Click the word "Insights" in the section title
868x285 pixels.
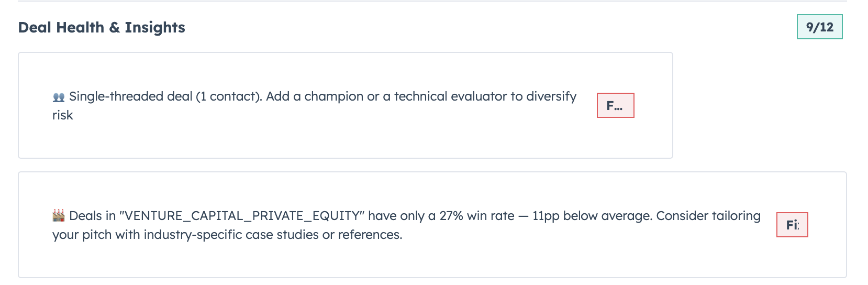tap(155, 27)
